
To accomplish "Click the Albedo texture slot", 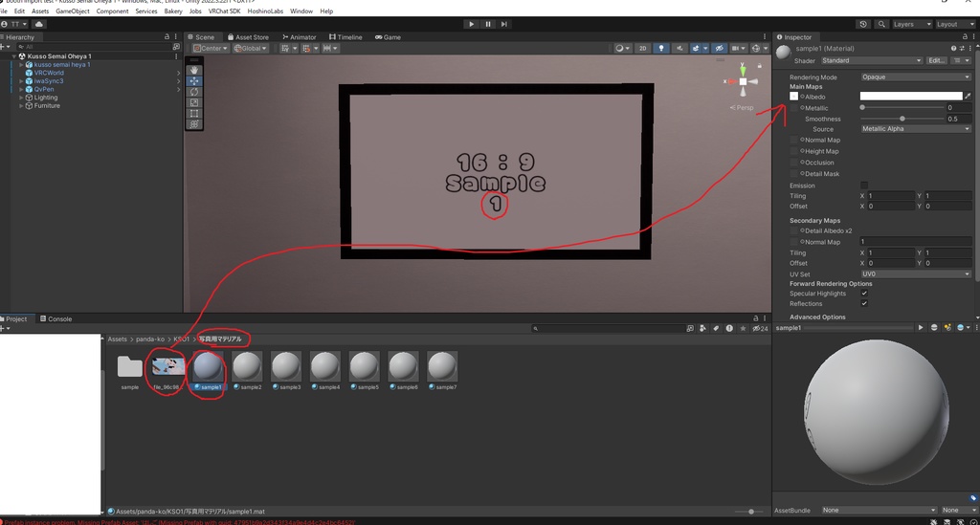I will (793, 97).
